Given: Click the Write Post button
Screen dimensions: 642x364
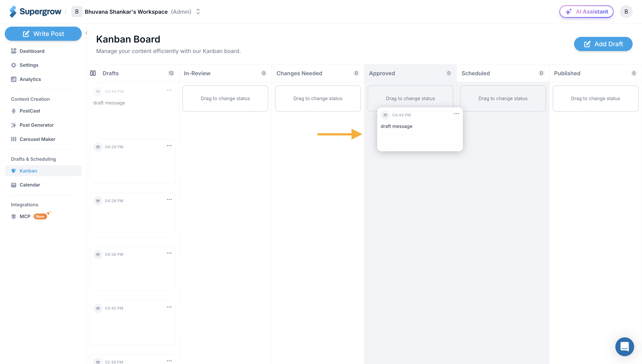Looking at the screenshot, I should (x=43, y=34).
